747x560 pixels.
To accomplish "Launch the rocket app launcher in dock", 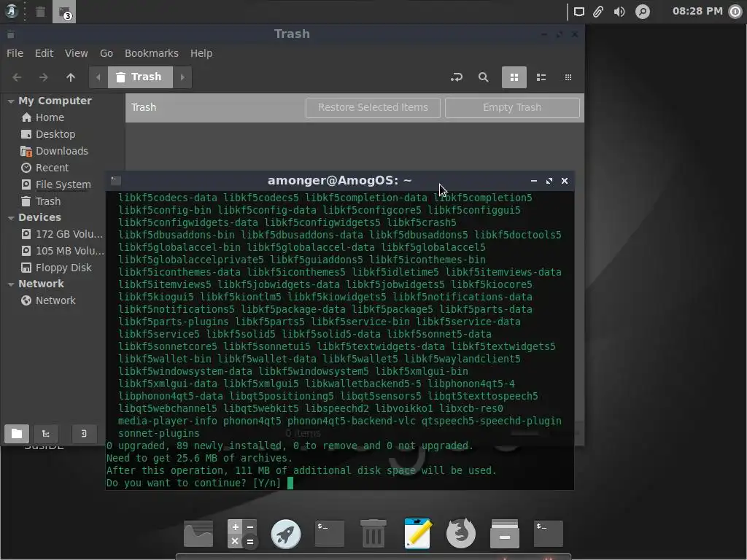I will pos(286,533).
